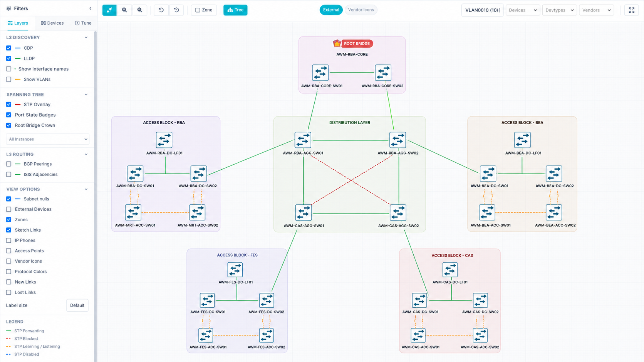Viewport: 644px width, 362px height.
Task: Click the zoom out magnifier toolbar icon
Action: 140,10
